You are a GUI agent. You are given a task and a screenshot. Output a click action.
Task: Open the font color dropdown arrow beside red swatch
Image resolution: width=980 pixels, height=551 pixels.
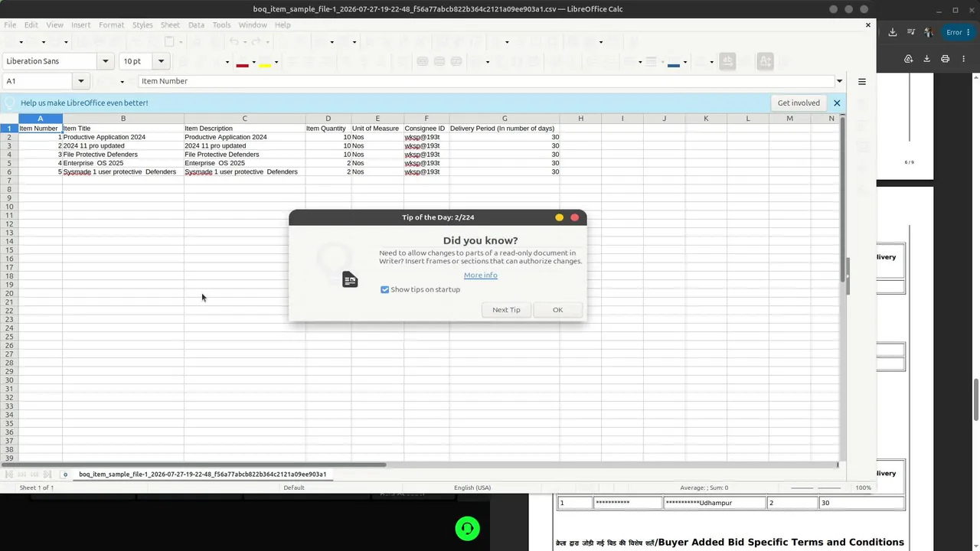click(253, 62)
